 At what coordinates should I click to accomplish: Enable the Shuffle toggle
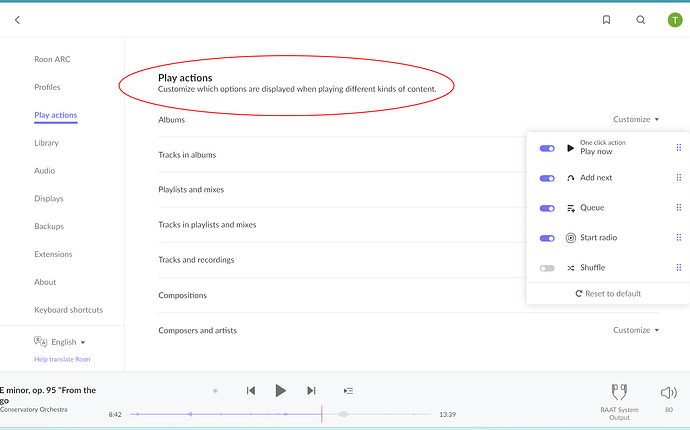[x=547, y=268]
